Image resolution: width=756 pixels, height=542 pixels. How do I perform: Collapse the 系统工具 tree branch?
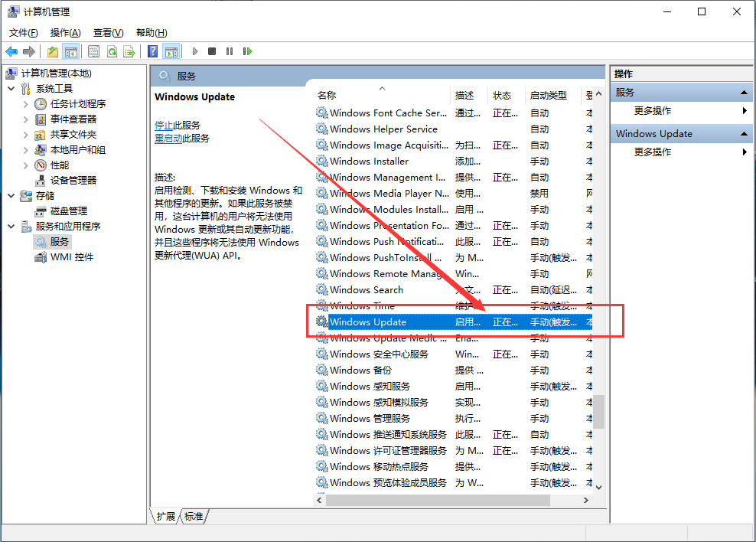click(11, 89)
